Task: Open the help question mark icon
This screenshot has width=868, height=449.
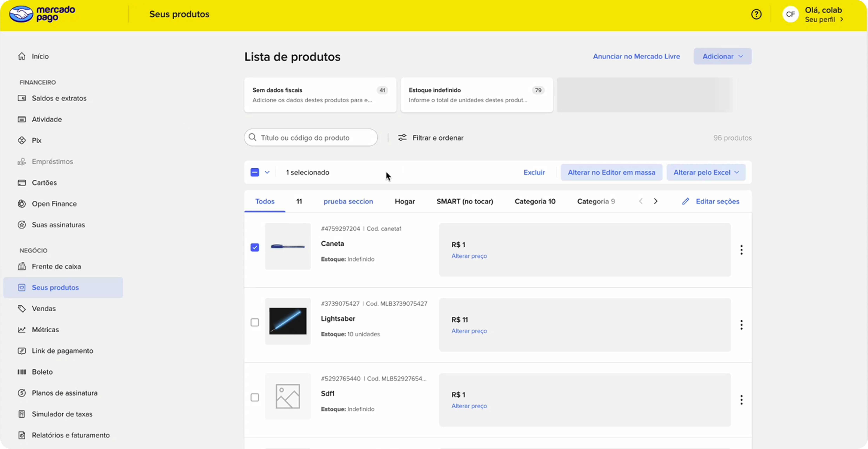Action: (x=756, y=14)
